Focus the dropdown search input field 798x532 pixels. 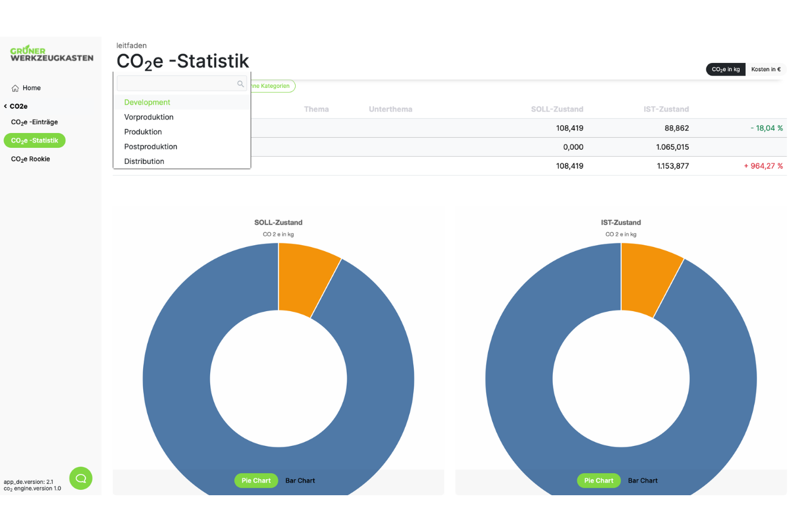tap(176, 84)
